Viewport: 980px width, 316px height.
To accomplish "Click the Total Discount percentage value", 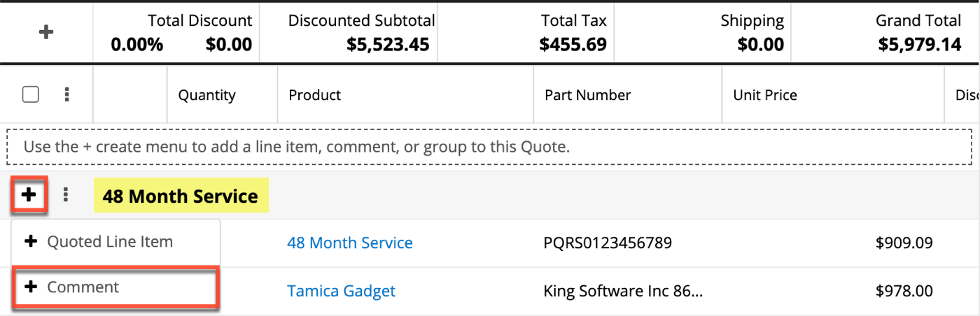I will point(136,45).
